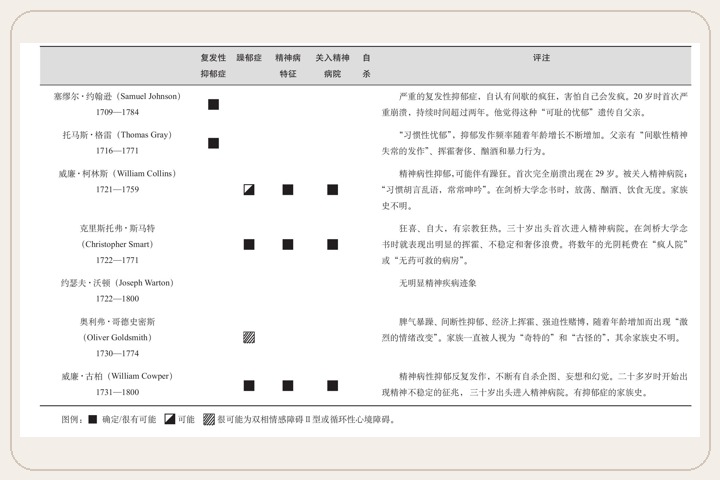Select the 躁郁症 column header

point(249,58)
